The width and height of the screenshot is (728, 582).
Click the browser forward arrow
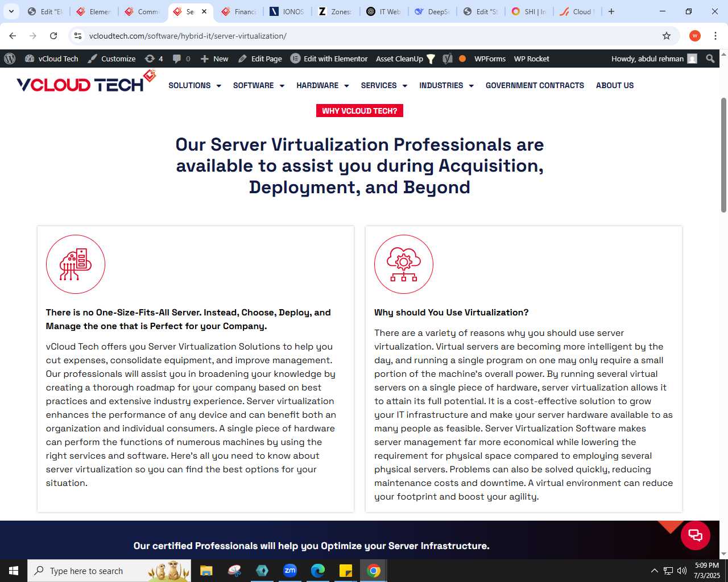coord(33,36)
